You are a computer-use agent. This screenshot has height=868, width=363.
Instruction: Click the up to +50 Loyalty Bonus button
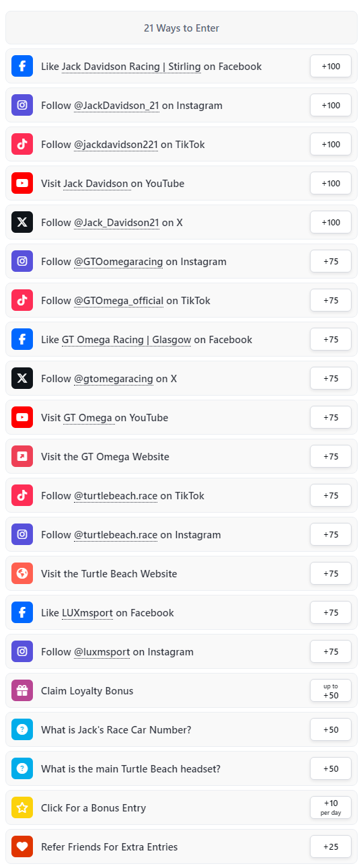coord(331,691)
